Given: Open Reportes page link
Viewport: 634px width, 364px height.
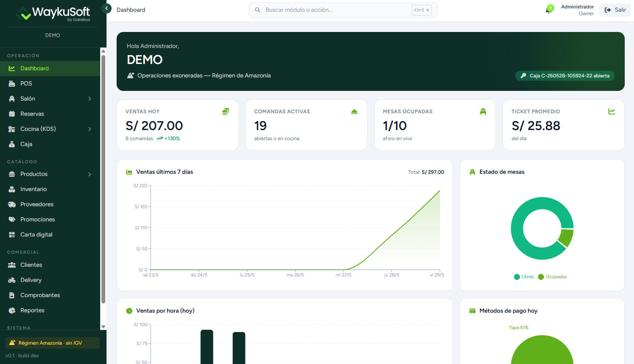Looking at the screenshot, I should pyautogui.click(x=50, y=311).
